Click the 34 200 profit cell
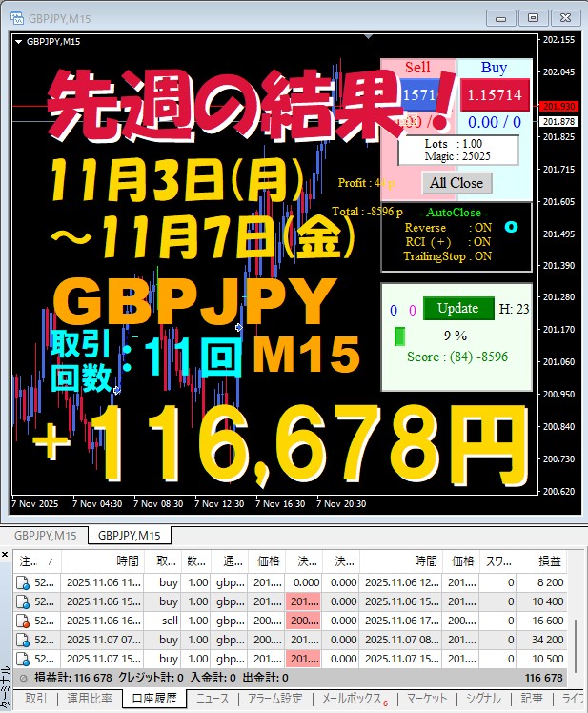 coord(541,640)
